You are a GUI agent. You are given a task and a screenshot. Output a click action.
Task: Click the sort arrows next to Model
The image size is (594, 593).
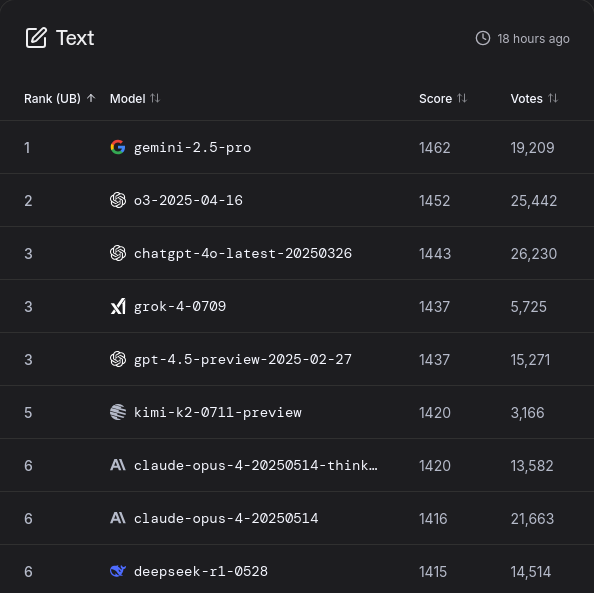pyautogui.click(x=155, y=98)
